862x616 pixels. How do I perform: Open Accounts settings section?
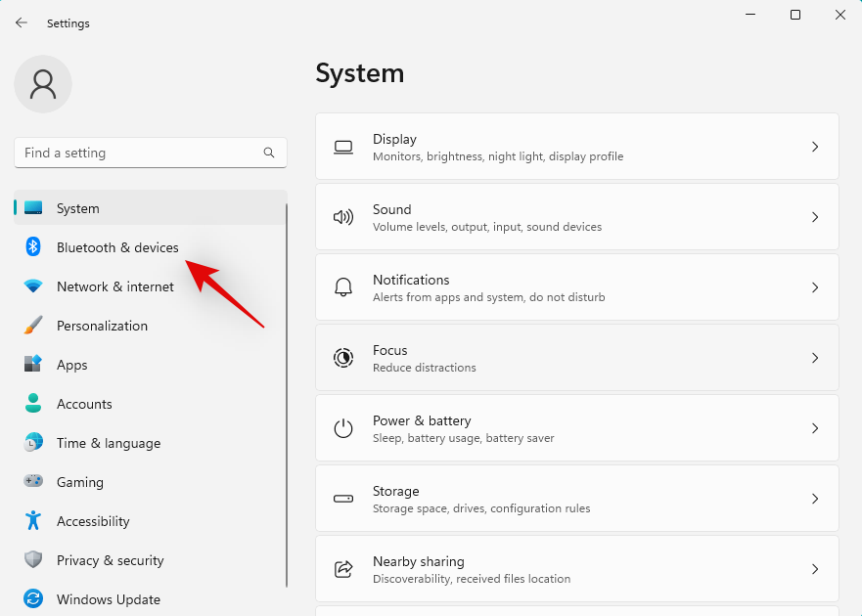[x=150, y=404]
